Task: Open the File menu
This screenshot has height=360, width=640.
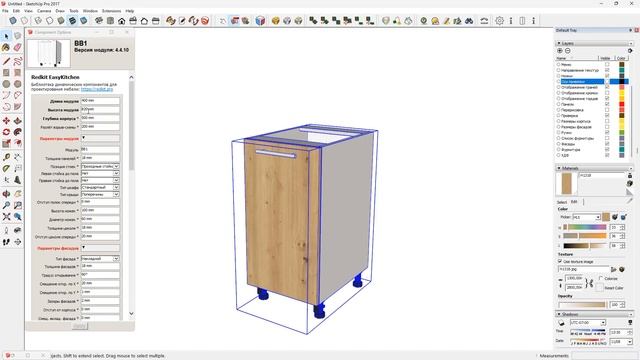Action: pyautogui.click(x=5, y=11)
